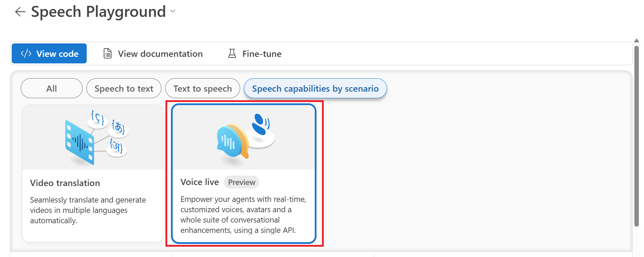Viewport: 644px width, 257px height.
Task: Select the Speech to text filter
Action: pos(124,88)
